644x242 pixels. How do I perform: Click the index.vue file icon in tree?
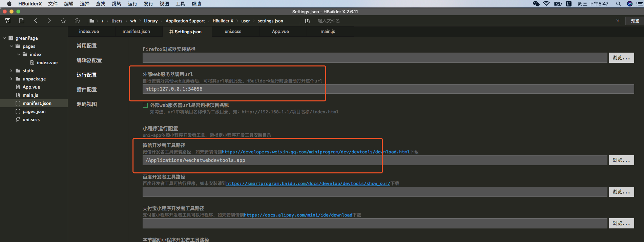(x=32, y=62)
